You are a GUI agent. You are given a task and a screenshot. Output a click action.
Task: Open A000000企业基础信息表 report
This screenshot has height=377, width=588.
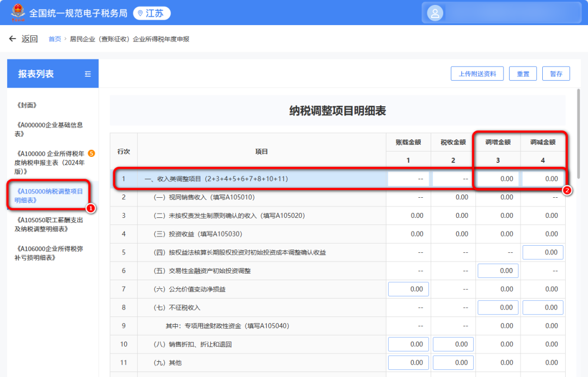click(49, 130)
